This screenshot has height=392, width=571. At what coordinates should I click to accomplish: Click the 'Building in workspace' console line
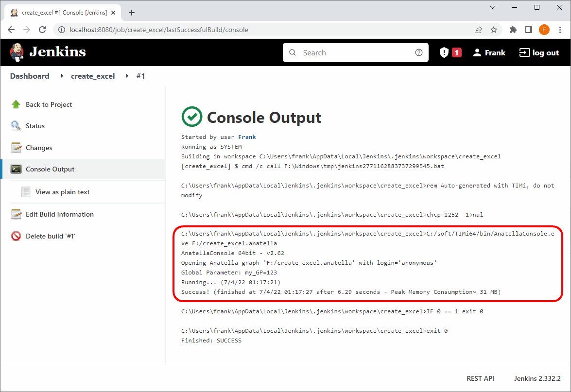[341, 156]
